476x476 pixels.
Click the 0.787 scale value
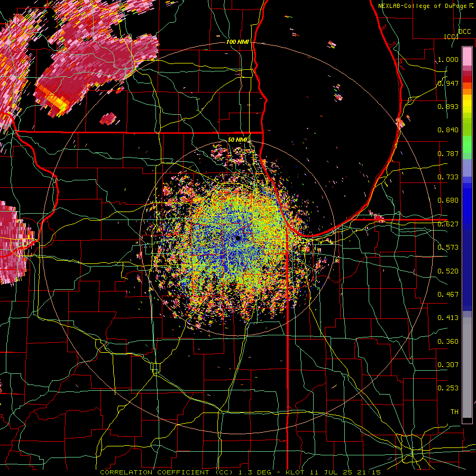coord(448,153)
